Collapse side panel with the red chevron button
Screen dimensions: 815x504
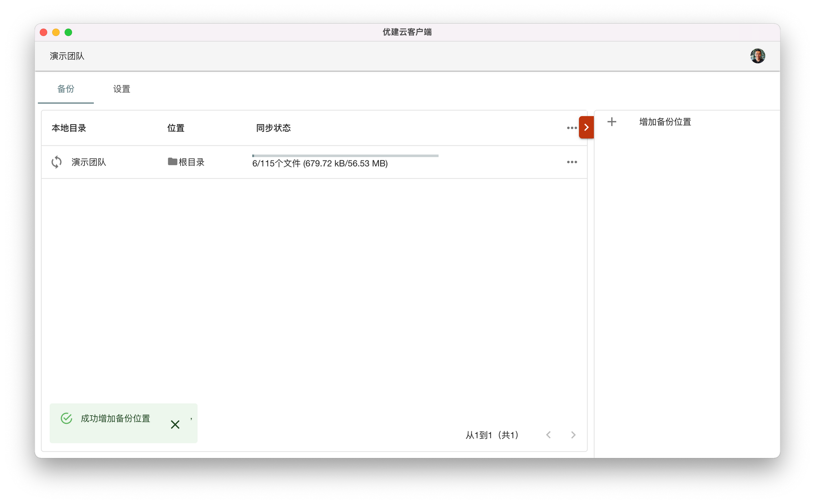click(586, 127)
